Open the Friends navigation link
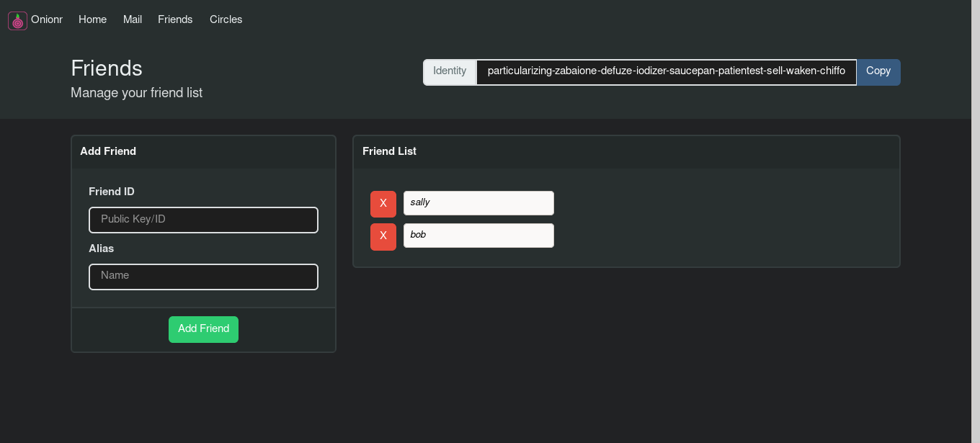 (175, 19)
